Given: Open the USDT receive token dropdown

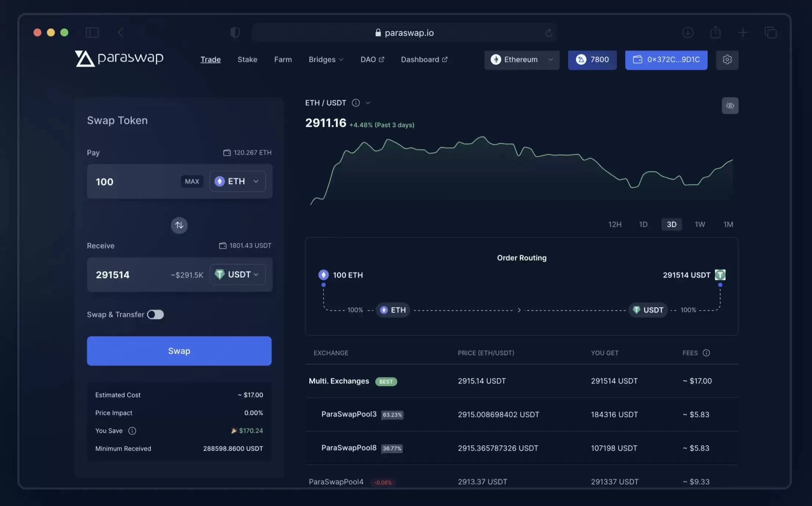Looking at the screenshot, I should tap(237, 275).
